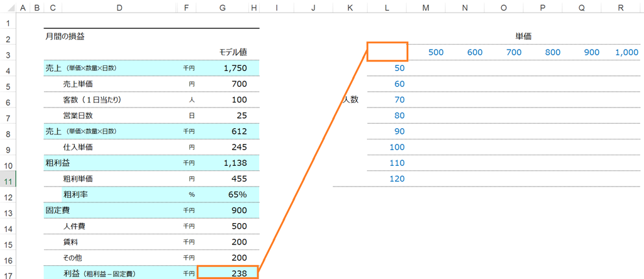This screenshot has width=644, height=279.
Task: Click cell with sales value 1,750
Action: click(228, 68)
